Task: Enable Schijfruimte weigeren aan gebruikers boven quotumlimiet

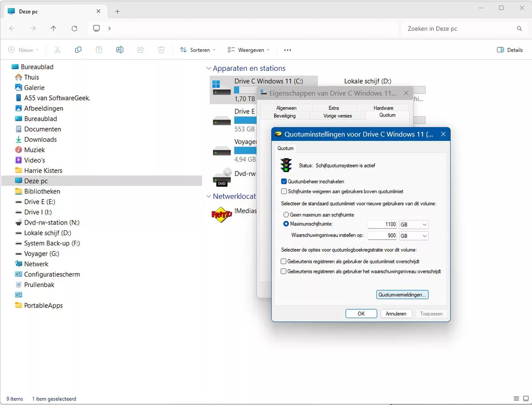Action: 284,191
